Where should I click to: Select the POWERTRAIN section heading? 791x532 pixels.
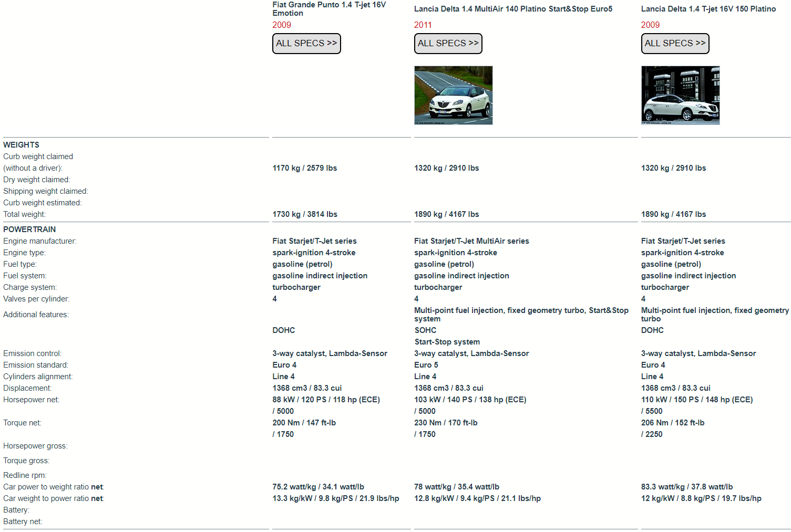tap(29, 230)
